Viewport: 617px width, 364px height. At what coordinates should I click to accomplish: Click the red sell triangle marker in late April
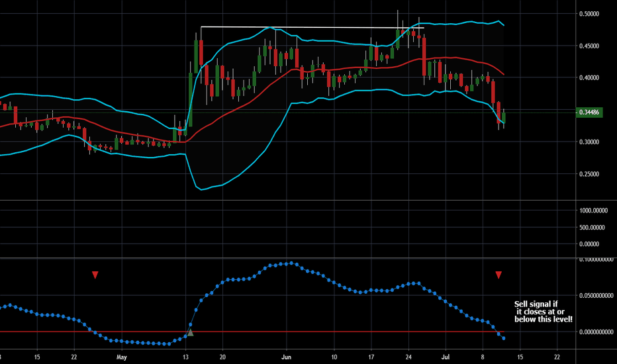pyautogui.click(x=95, y=275)
